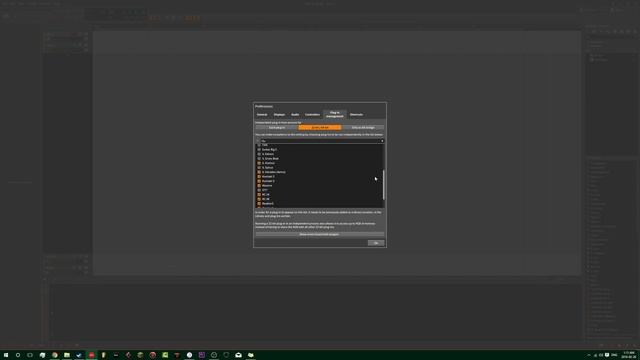The image size is (640, 360).
Task: Switch to the Controllers tab
Action: pyautogui.click(x=312, y=115)
